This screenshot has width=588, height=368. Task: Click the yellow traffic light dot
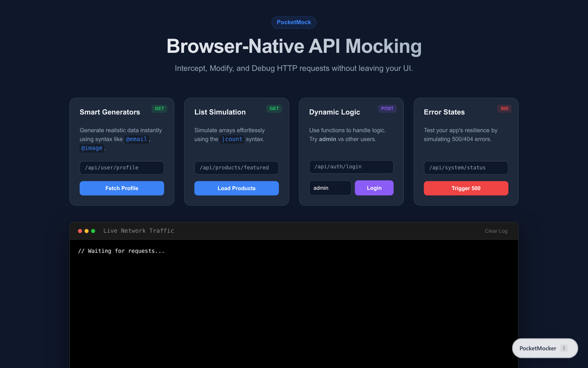click(x=86, y=230)
